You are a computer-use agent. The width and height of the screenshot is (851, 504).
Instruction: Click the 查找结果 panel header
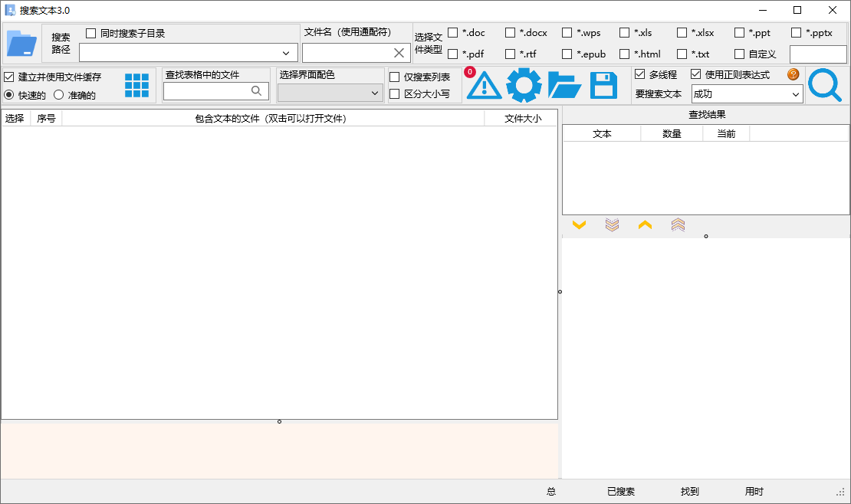tap(705, 114)
